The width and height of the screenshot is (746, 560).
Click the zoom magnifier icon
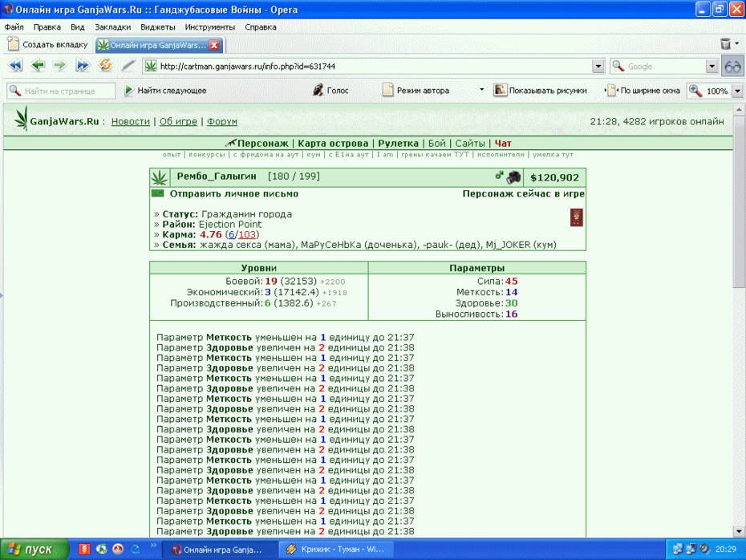coord(695,91)
